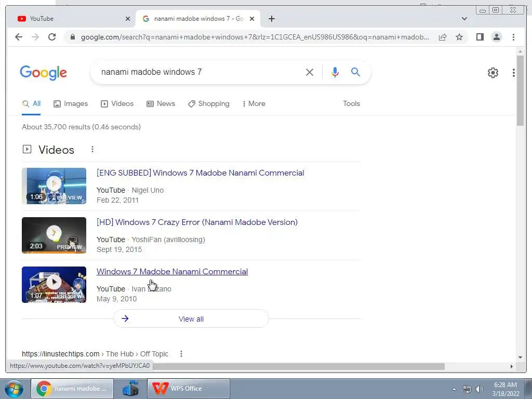This screenshot has width=532, height=399.
Task: Open the Chrome profile menu
Action: [496, 37]
